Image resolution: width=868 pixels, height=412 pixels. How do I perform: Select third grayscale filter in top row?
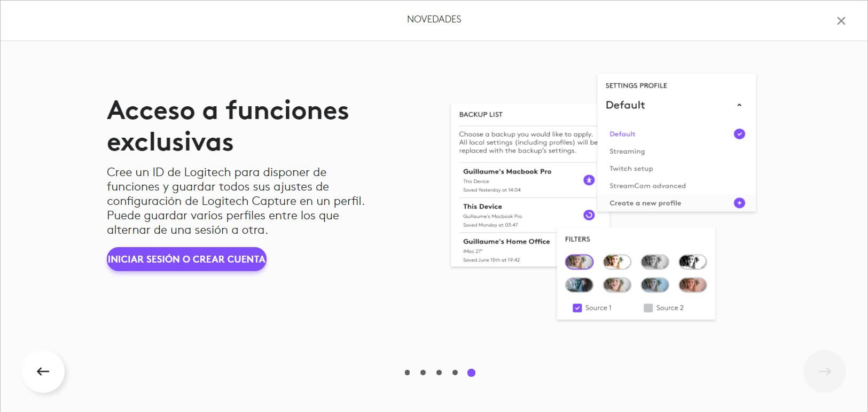click(x=655, y=262)
